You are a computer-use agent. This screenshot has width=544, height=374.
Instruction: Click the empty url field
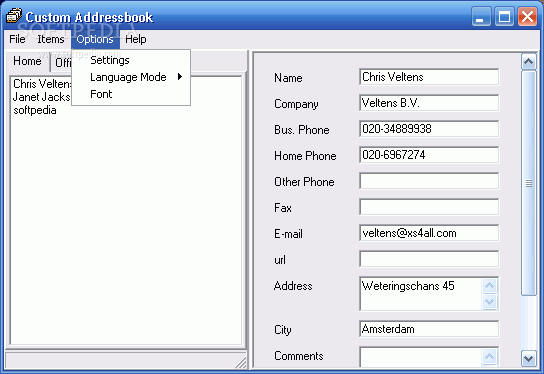(x=429, y=259)
